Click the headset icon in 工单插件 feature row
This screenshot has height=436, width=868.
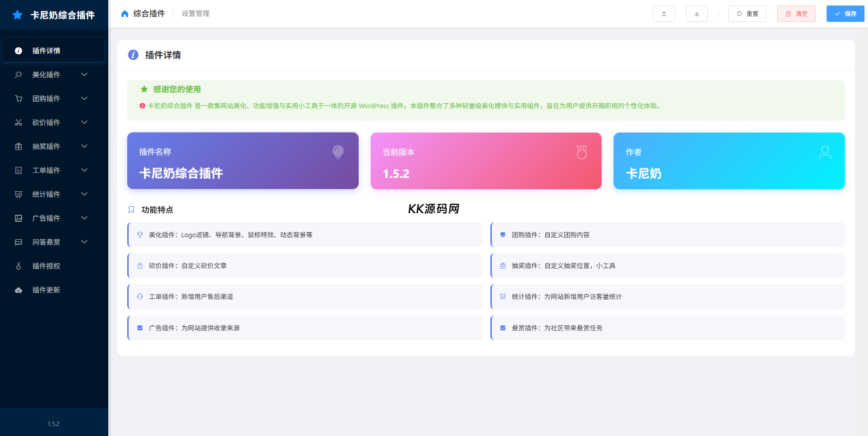click(x=140, y=296)
